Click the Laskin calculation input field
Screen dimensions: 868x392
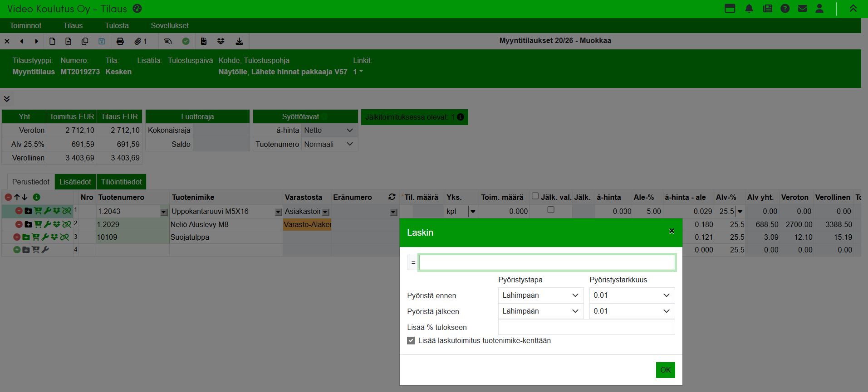(547, 262)
